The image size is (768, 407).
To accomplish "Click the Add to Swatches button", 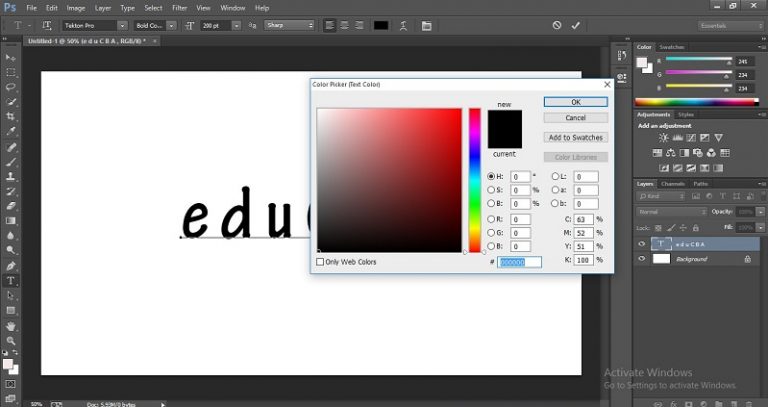I will (x=576, y=138).
